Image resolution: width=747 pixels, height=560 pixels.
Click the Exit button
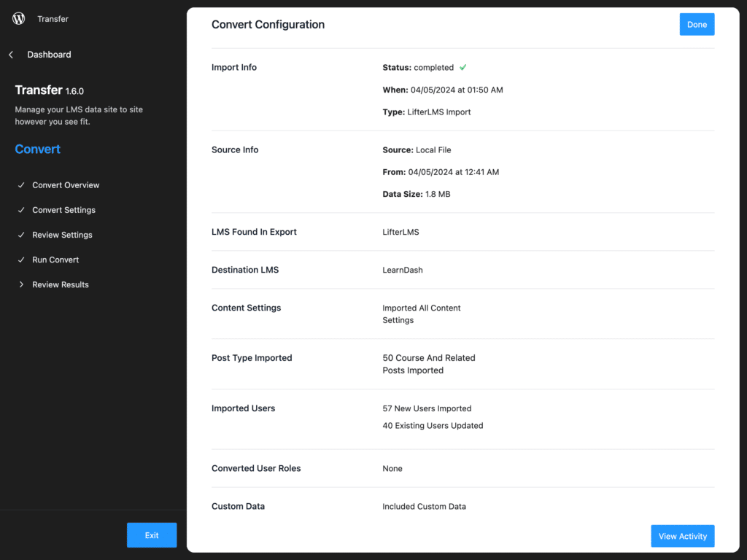[152, 534]
